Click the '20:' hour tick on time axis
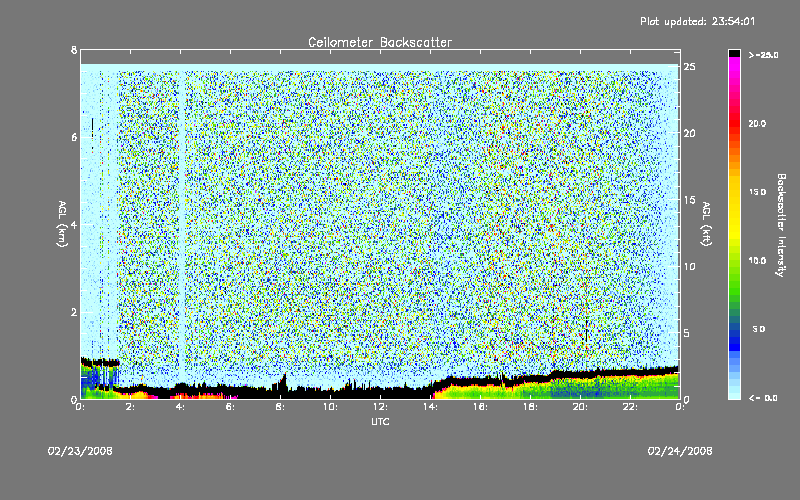 [x=580, y=407]
